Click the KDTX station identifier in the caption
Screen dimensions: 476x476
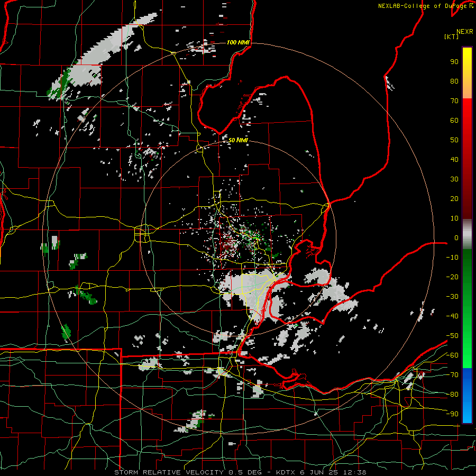(x=286, y=472)
